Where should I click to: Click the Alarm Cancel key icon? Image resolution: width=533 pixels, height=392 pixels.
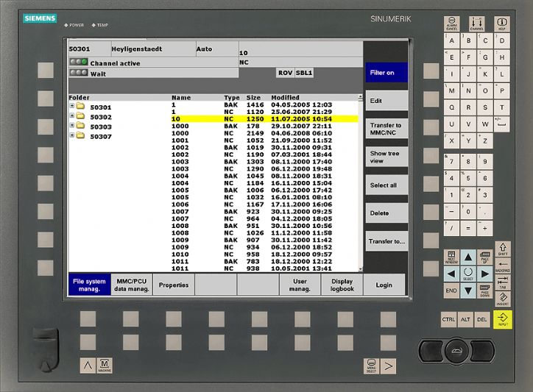(451, 24)
